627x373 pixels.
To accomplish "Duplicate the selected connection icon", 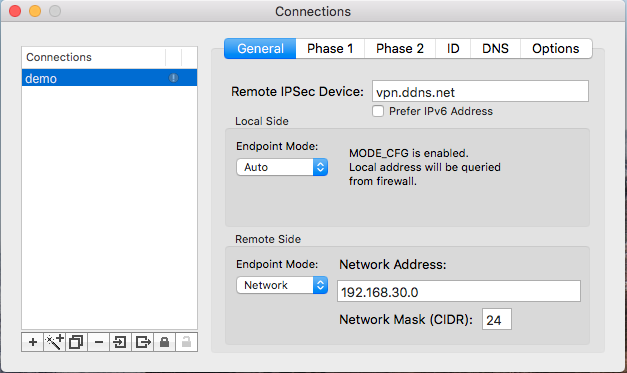I will 76,342.
